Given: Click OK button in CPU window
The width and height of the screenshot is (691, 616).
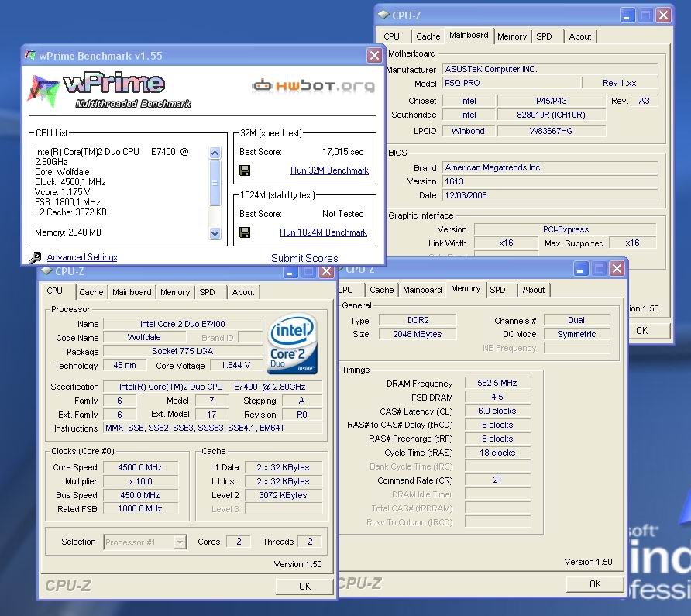Looking at the screenshot, I should pyautogui.click(x=304, y=586).
